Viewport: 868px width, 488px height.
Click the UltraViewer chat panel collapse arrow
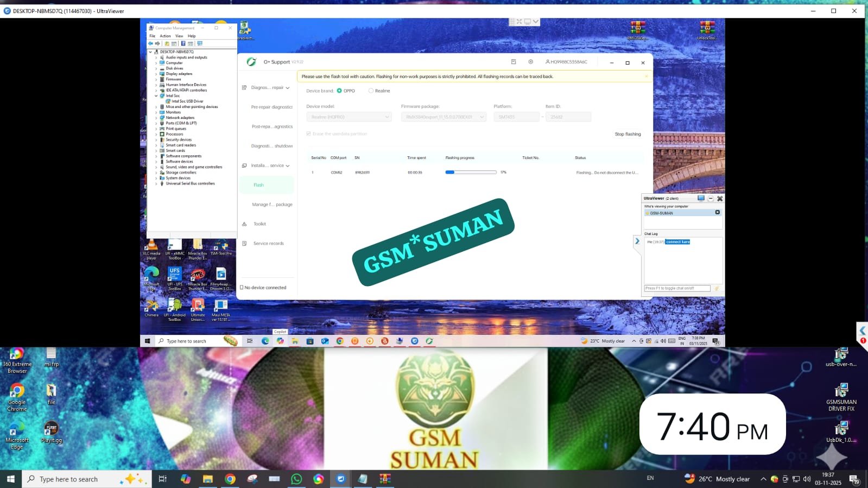(x=637, y=241)
